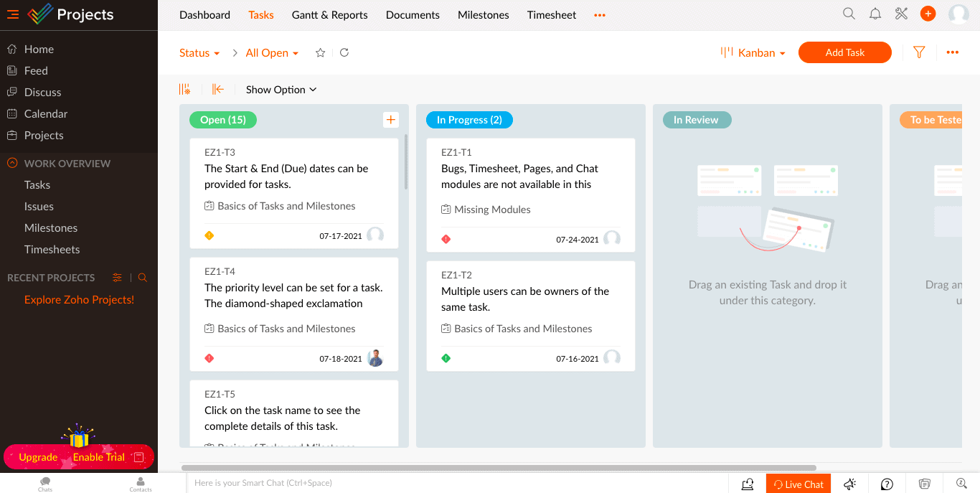Open Issues under Work Overview
The image size is (980, 493).
39,206
